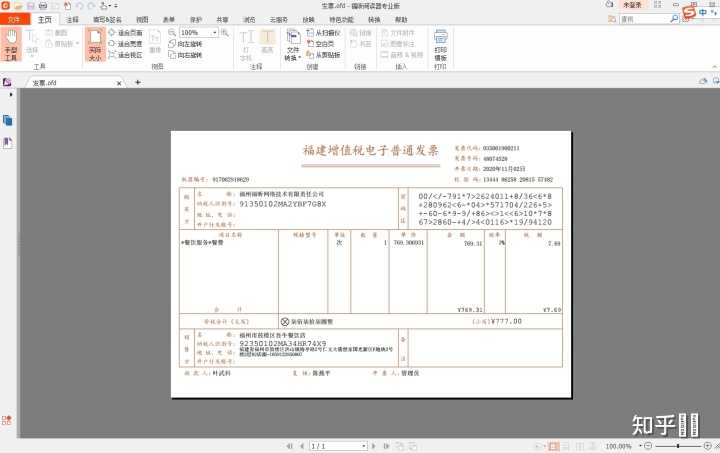Close the 发票.ofd document tab

coord(119,83)
